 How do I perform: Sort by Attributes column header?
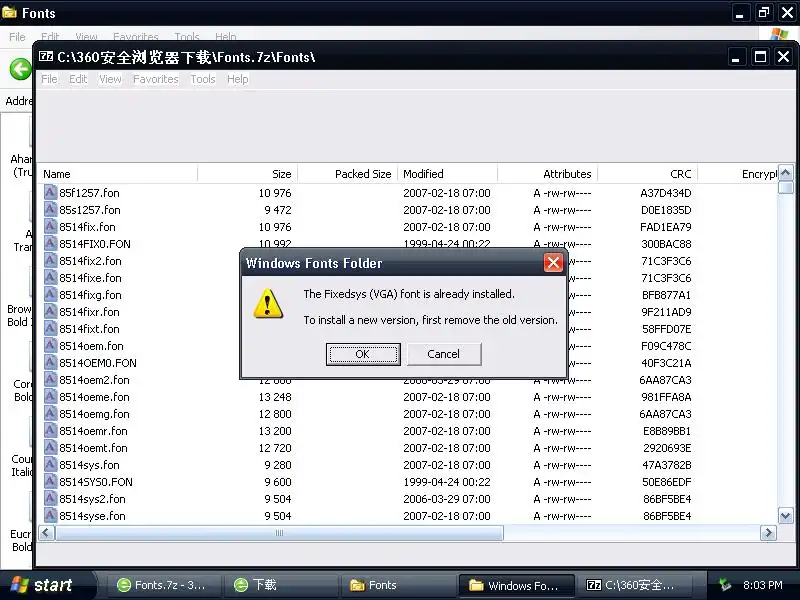click(x=547, y=174)
